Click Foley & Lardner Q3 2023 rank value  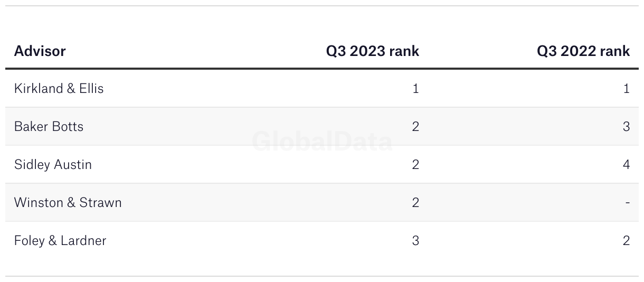pyautogui.click(x=415, y=240)
